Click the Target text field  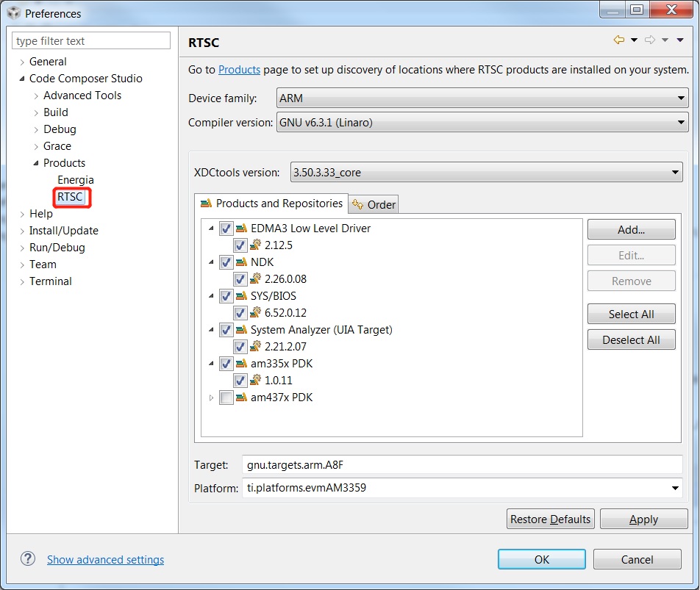pos(462,464)
